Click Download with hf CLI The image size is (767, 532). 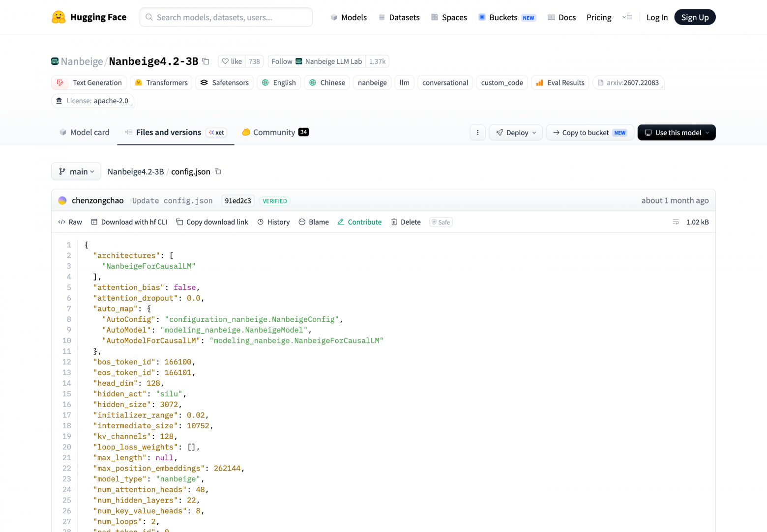click(129, 222)
